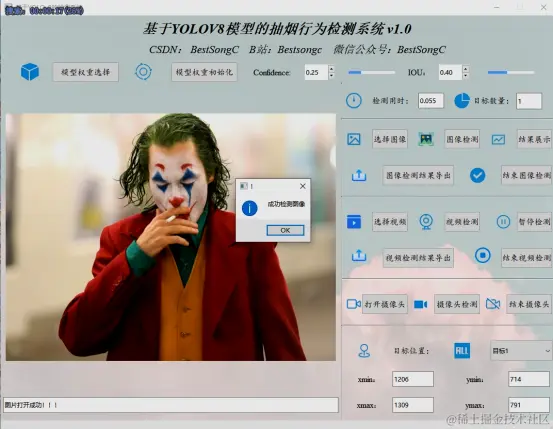The image size is (554, 430).
Task: Click the status bar 图片打开成功 field
Action: (171, 405)
